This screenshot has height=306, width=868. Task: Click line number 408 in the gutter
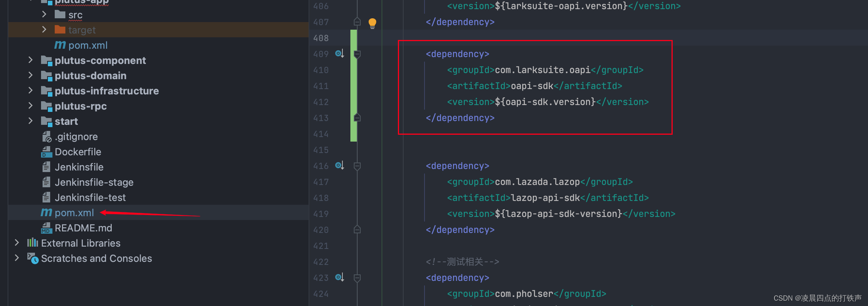321,38
